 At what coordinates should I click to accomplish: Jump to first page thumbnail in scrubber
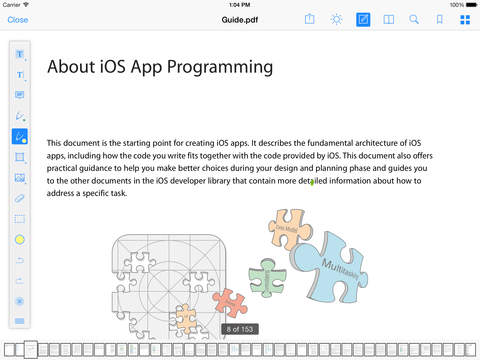9,350
